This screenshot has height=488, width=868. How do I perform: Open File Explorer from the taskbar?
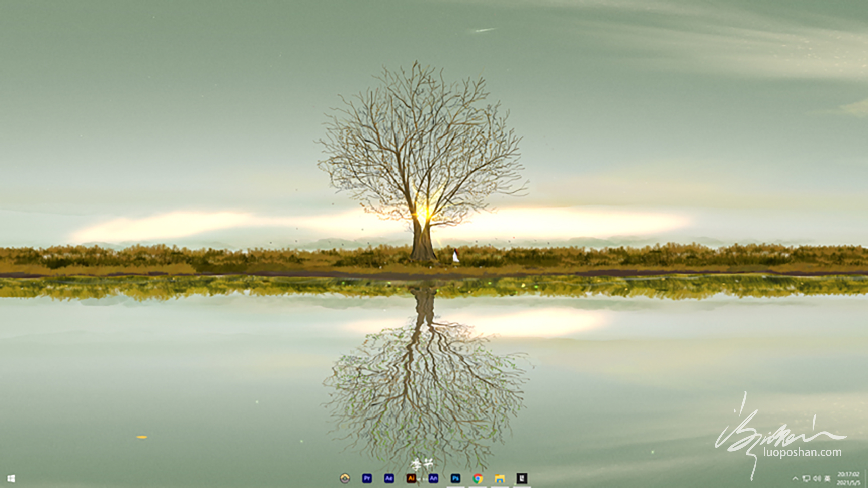pyautogui.click(x=500, y=478)
